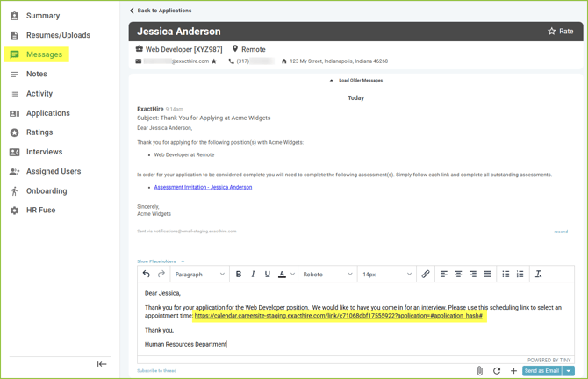Go Back to Applications
Screen dimensions: 588x379
point(161,11)
